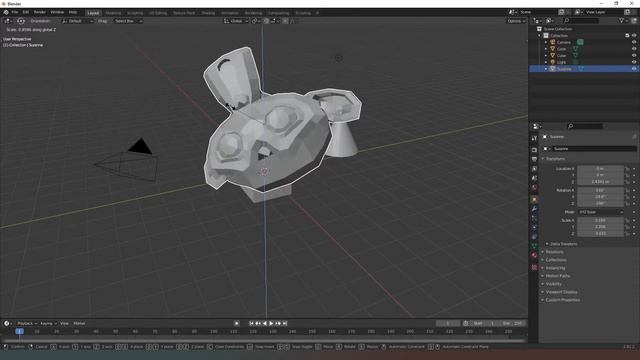Open the Output properties tab
Viewport: 640px width, 360px height.
coord(534,159)
